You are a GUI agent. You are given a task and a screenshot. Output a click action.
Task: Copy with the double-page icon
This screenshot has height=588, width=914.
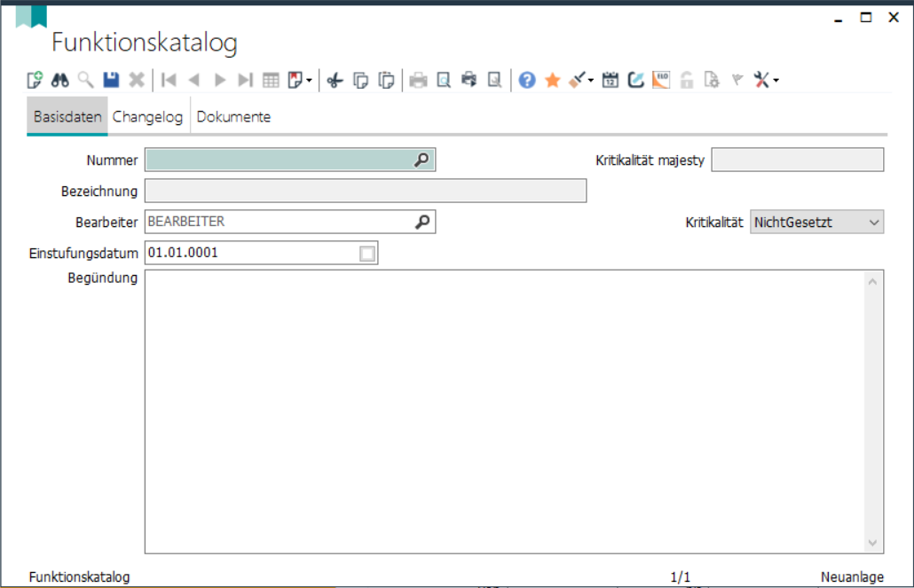pos(361,80)
